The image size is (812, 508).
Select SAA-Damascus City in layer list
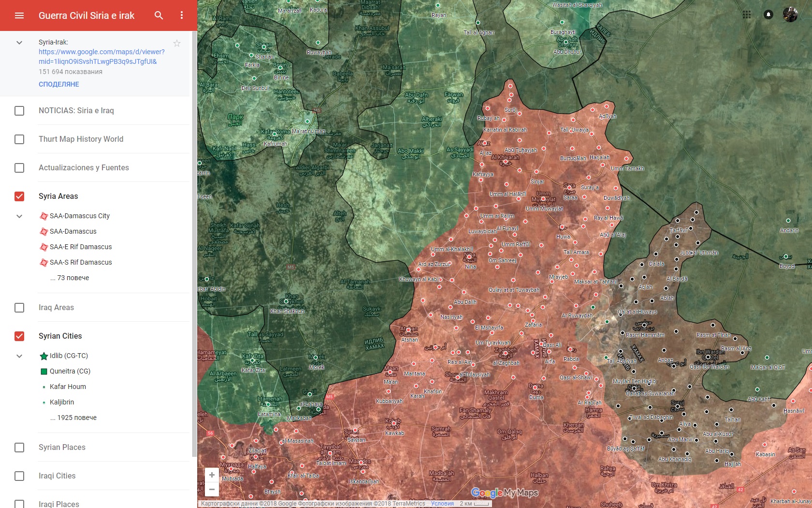[80, 216]
